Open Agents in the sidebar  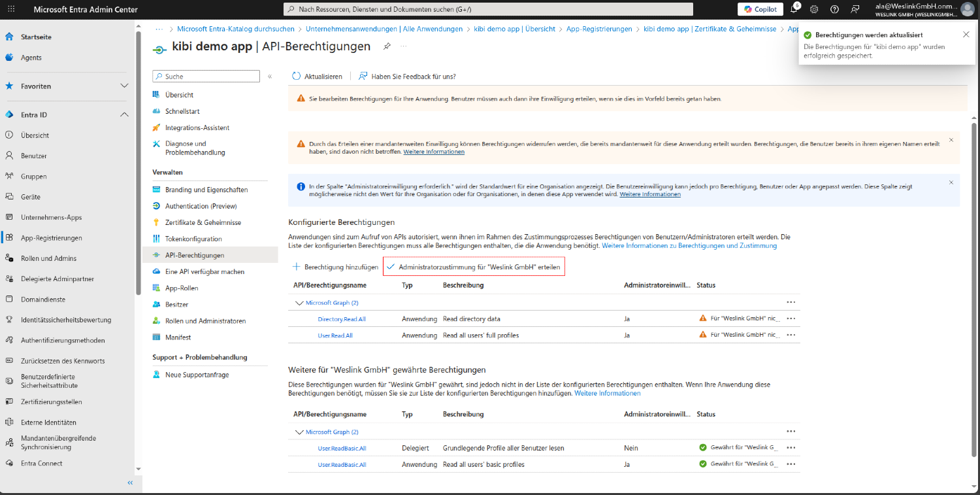pos(31,58)
